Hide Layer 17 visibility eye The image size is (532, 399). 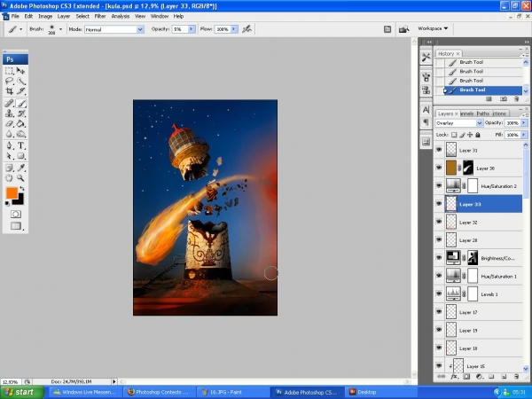click(439, 312)
